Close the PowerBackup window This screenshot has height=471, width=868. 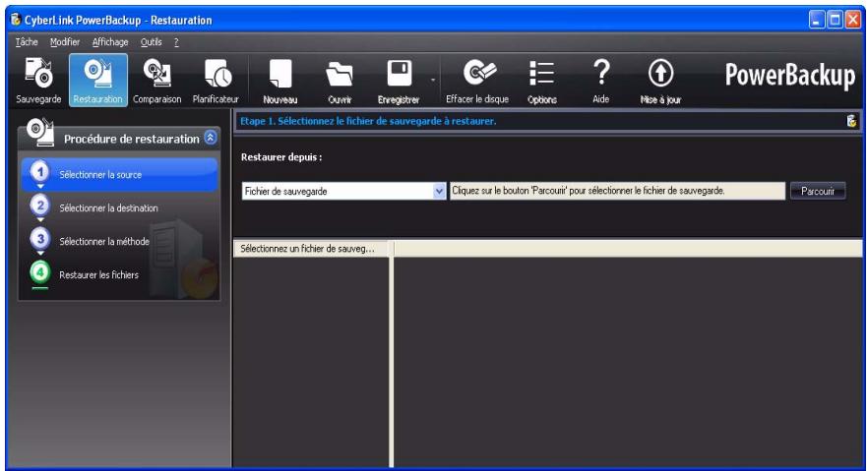point(853,20)
